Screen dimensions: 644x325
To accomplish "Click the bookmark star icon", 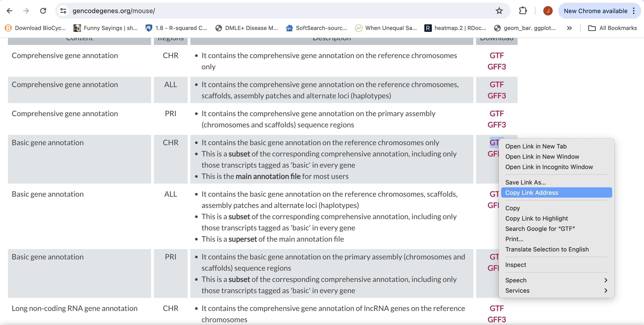I will click(499, 11).
